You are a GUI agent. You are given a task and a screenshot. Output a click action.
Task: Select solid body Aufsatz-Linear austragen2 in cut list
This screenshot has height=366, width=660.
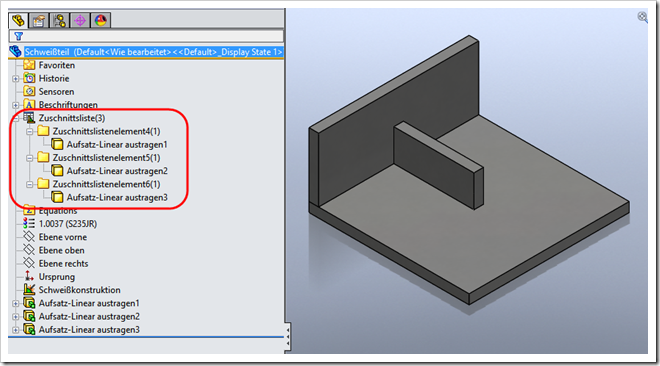click(117, 171)
